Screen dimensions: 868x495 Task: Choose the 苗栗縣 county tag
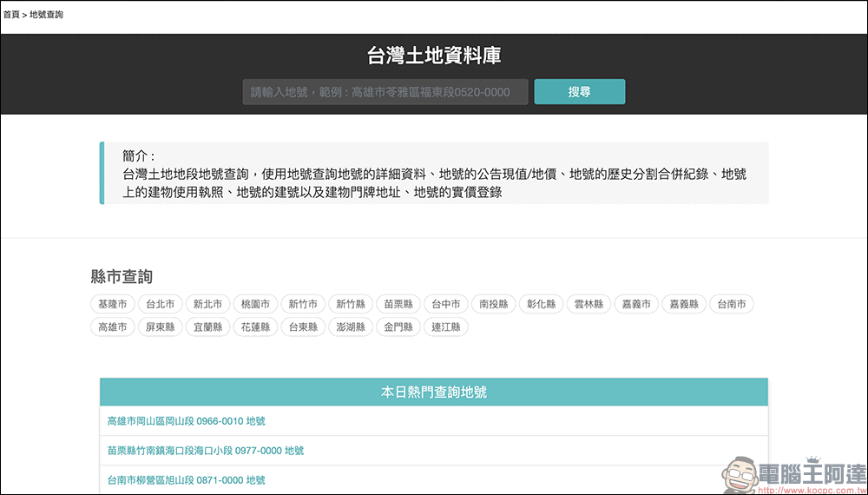tap(398, 304)
